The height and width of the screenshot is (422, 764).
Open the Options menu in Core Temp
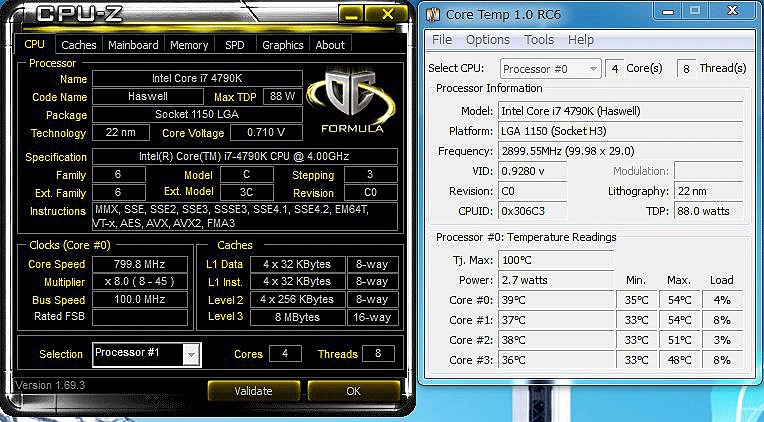pos(488,39)
